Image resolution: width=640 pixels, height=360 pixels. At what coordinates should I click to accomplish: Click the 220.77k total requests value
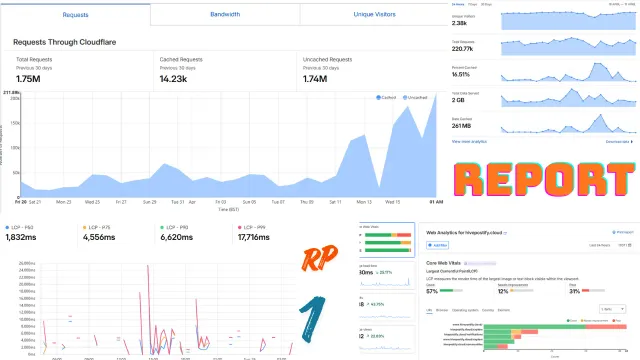tap(462, 49)
